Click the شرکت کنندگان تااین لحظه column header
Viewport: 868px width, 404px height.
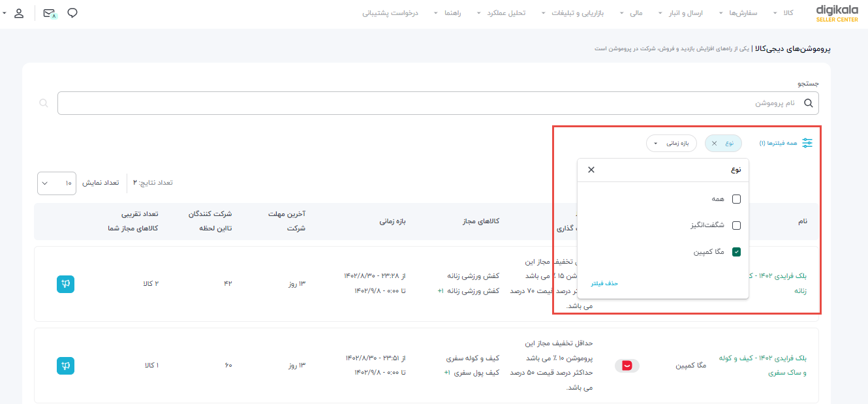[x=210, y=221]
